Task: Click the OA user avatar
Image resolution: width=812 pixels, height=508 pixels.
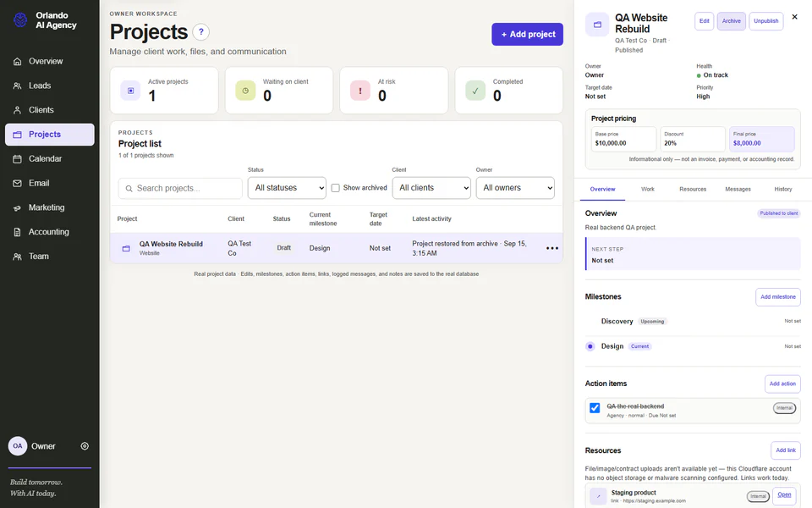Action: 18,446
